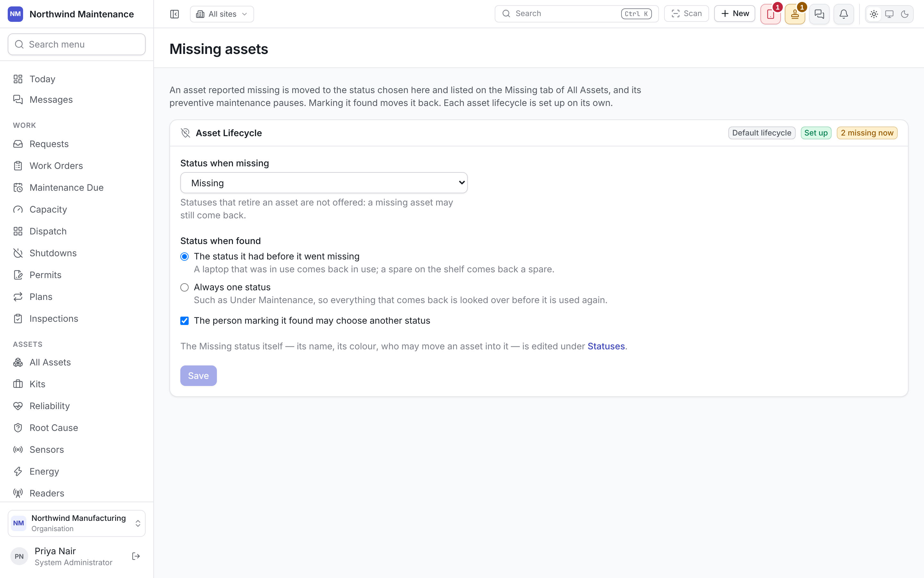Collapse the sidebar panel icon

175,14
